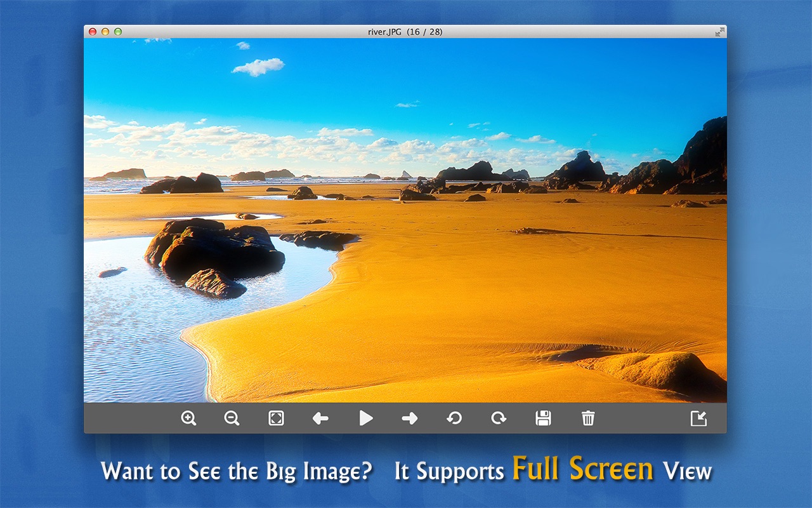This screenshot has height=508, width=812.
Task: Go to the previous image
Action: click(x=320, y=418)
